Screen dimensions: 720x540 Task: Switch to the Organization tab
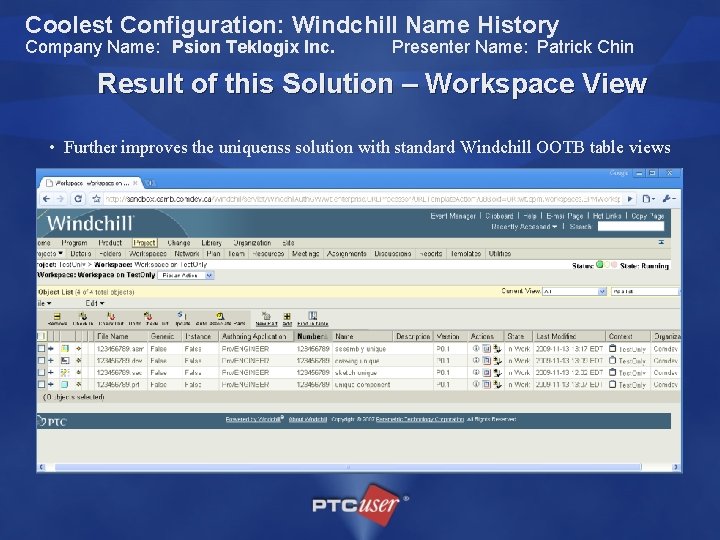click(252, 242)
